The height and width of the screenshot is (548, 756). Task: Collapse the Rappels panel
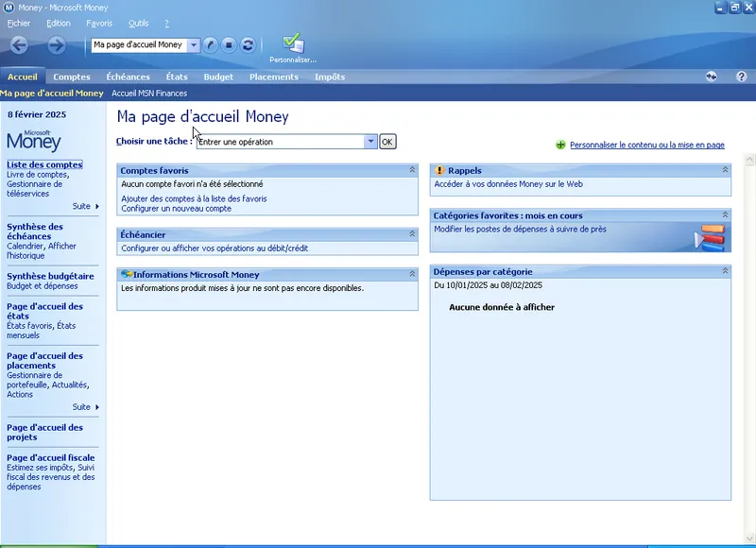pyautogui.click(x=725, y=170)
